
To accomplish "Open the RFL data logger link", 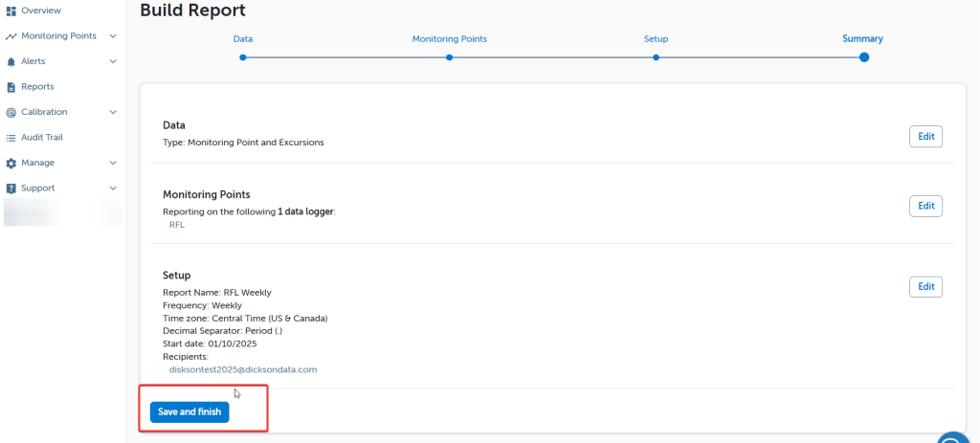I will coord(177,225).
